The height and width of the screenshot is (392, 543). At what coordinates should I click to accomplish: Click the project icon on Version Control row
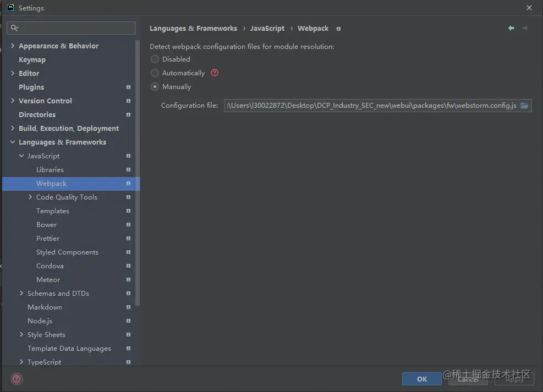[x=129, y=101]
